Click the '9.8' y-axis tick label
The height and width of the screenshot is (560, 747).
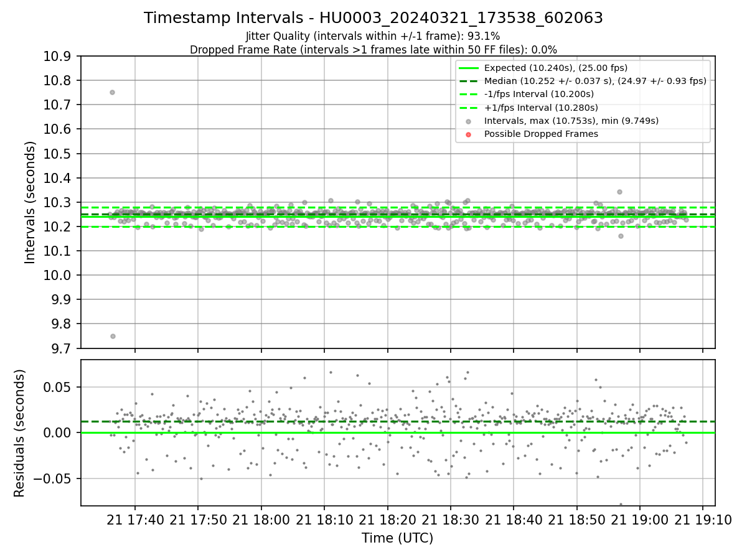click(x=62, y=324)
